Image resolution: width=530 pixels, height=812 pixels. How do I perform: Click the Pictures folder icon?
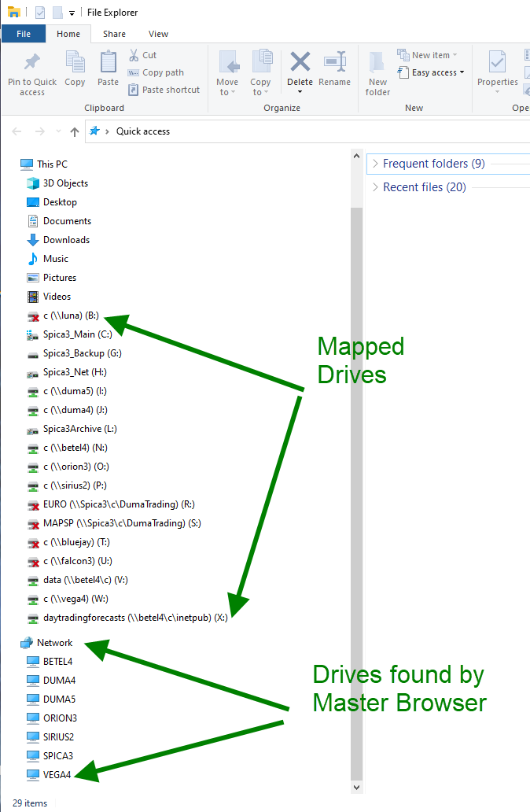click(33, 278)
